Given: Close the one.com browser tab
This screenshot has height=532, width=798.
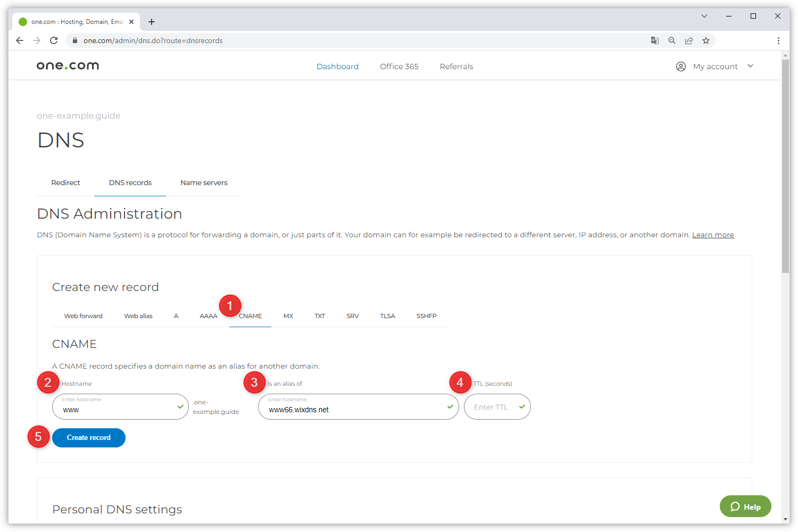Looking at the screenshot, I should point(131,22).
